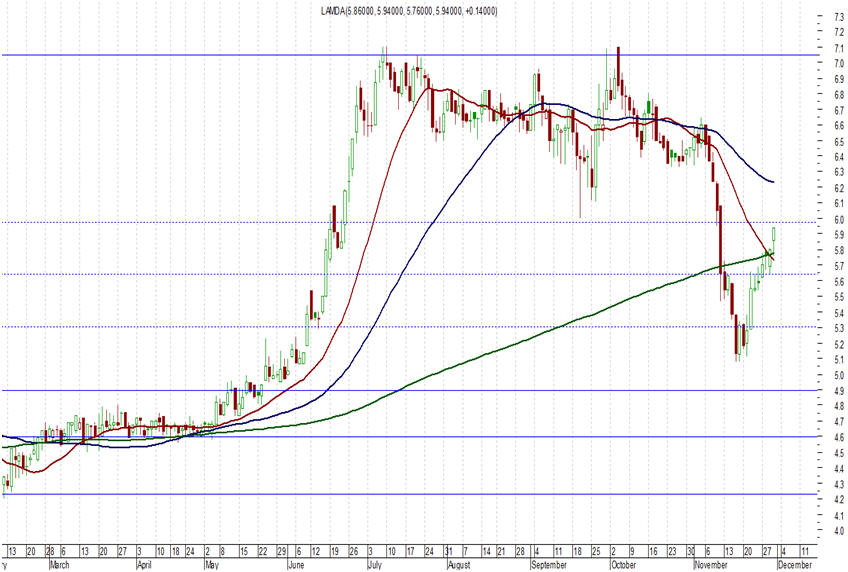This screenshot has height=572, width=848.
Task: Click the 6.1 price axis label
Action: [x=839, y=204]
